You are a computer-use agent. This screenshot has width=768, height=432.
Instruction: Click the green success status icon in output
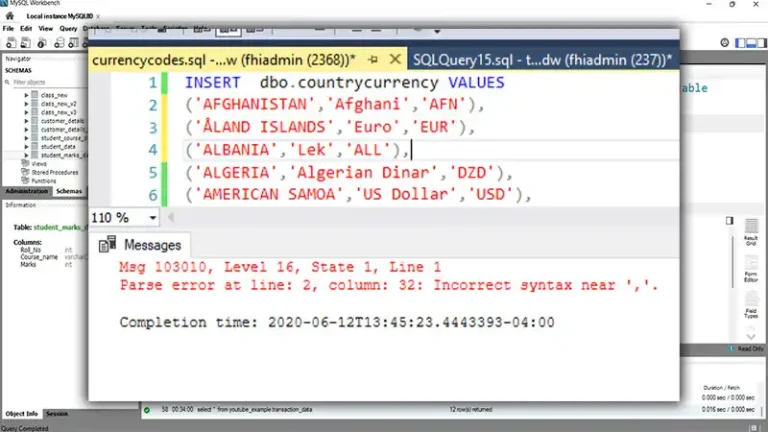[147, 410]
